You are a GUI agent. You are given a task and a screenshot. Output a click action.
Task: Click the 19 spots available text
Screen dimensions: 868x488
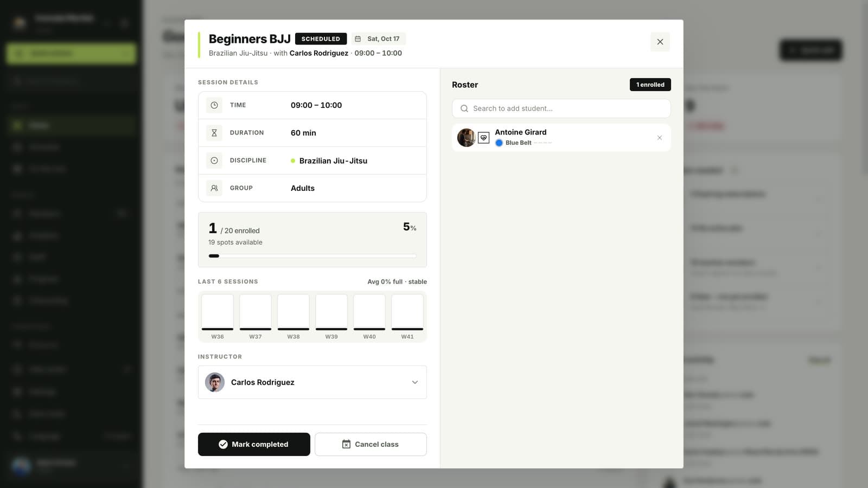click(235, 242)
